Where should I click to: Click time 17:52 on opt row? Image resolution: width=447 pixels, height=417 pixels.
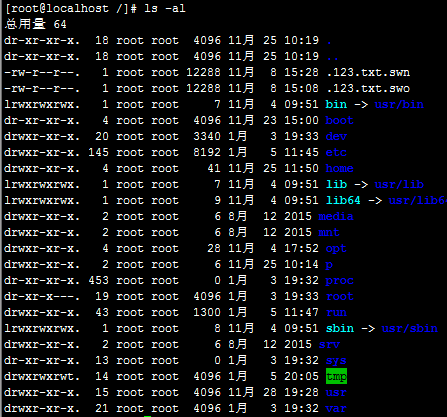(301, 248)
